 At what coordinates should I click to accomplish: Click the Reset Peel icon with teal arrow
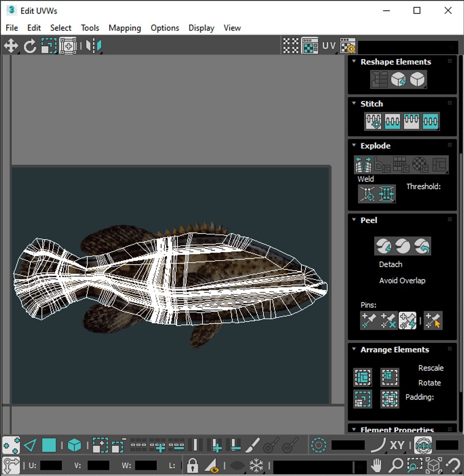click(422, 246)
